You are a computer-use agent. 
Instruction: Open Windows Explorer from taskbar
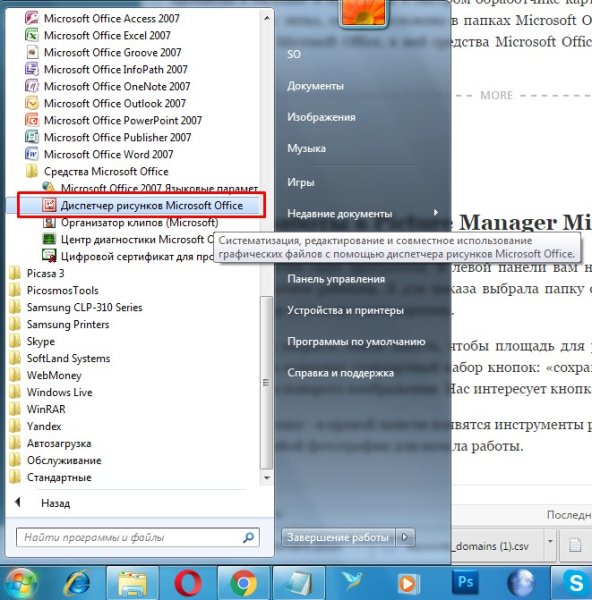click(132, 583)
